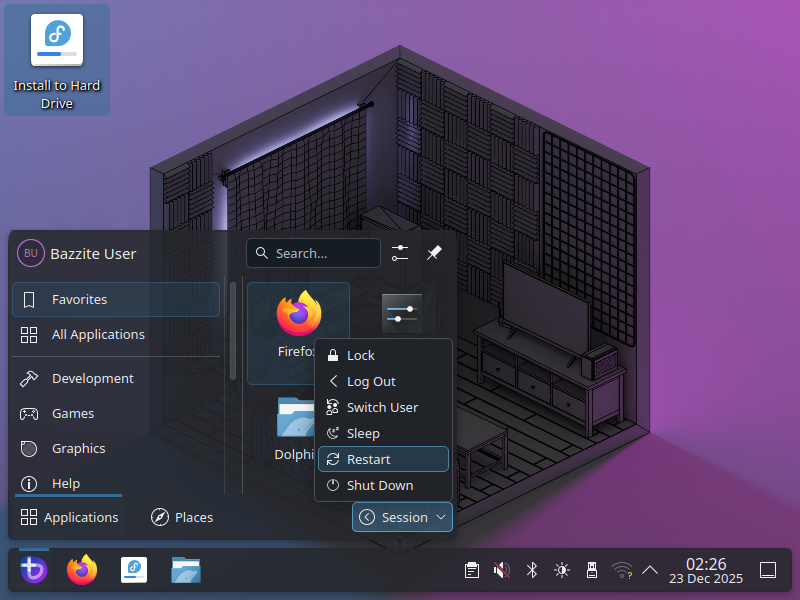Viewport: 800px width, 600px height.
Task: Select the Favorites category
Action: 116,299
